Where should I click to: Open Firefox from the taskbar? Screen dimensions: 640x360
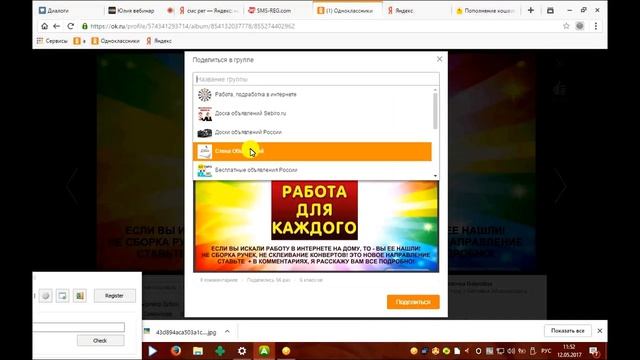(176, 351)
